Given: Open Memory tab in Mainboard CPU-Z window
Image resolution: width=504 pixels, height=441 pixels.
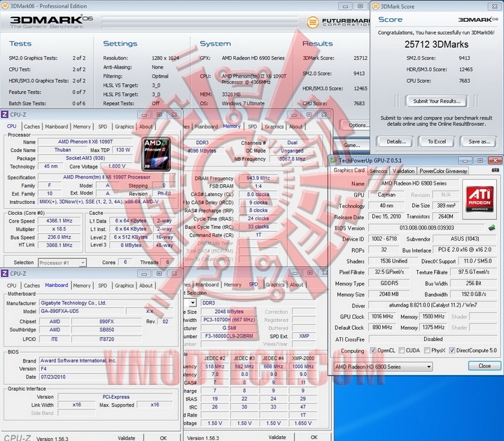Looking at the screenshot, I should 82,286.
